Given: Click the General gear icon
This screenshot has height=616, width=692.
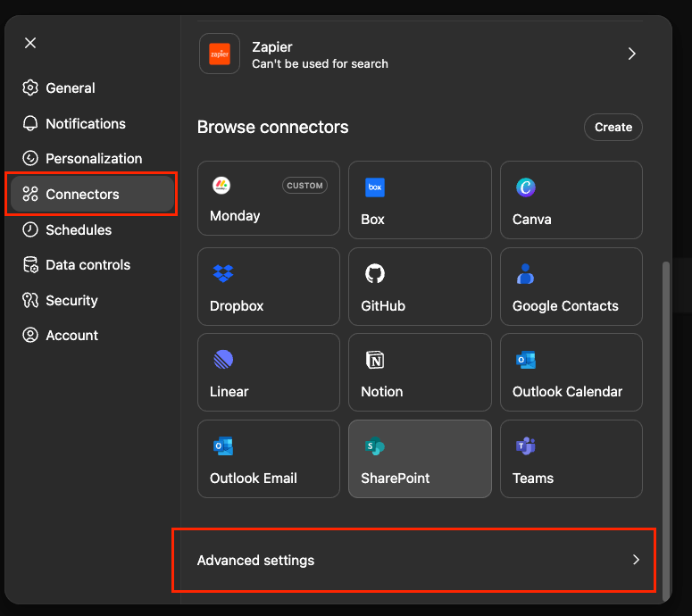Looking at the screenshot, I should (30, 87).
